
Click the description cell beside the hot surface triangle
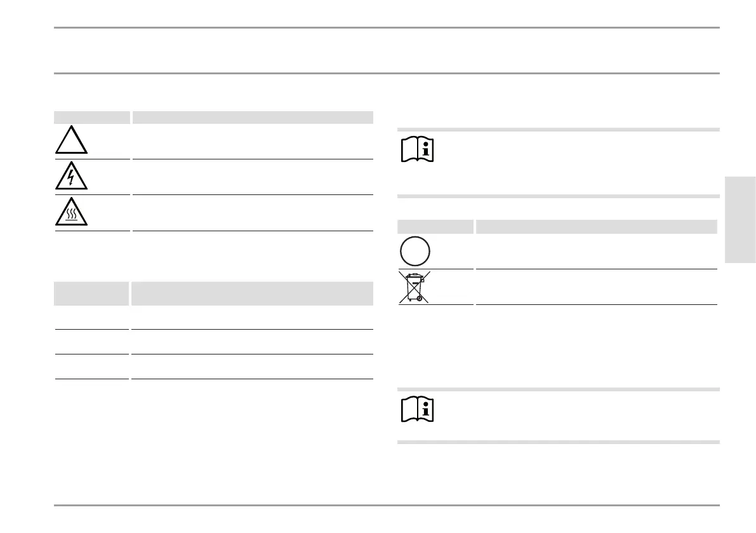click(253, 213)
